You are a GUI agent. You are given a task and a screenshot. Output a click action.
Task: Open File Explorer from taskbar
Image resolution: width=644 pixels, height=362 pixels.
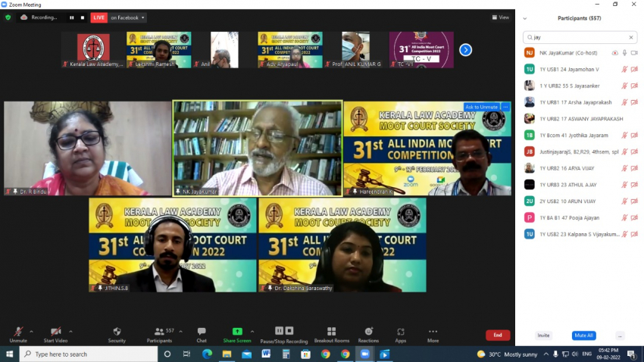(x=227, y=354)
